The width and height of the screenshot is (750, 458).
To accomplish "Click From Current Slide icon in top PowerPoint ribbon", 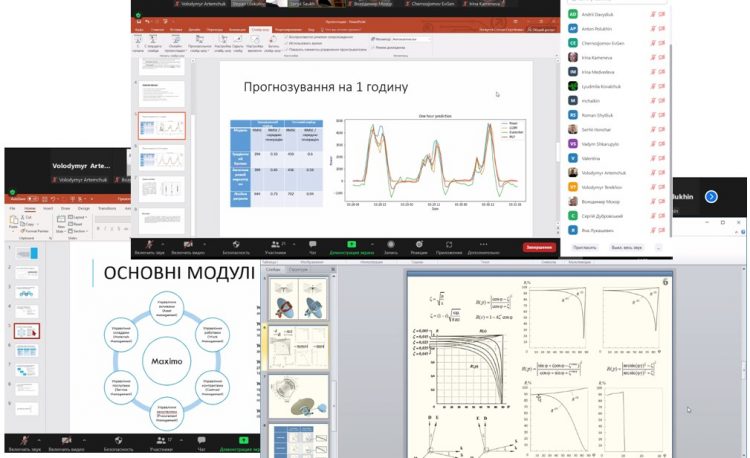I will [153, 43].
